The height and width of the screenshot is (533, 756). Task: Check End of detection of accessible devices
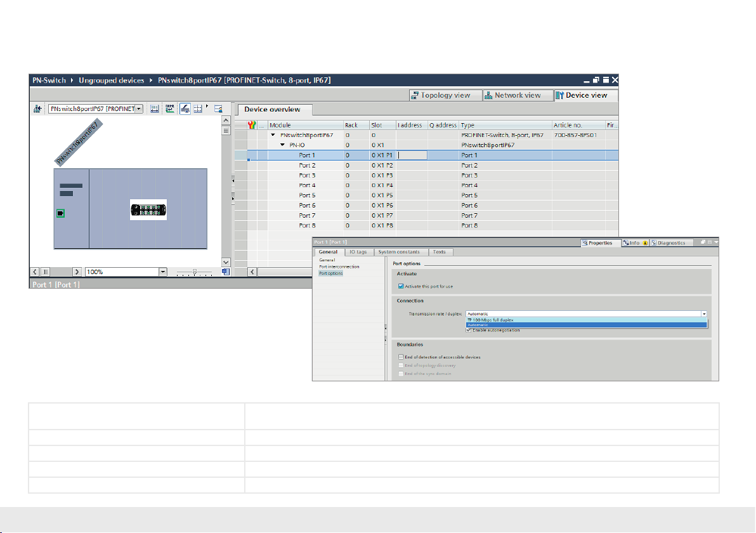tap(401, 357)
